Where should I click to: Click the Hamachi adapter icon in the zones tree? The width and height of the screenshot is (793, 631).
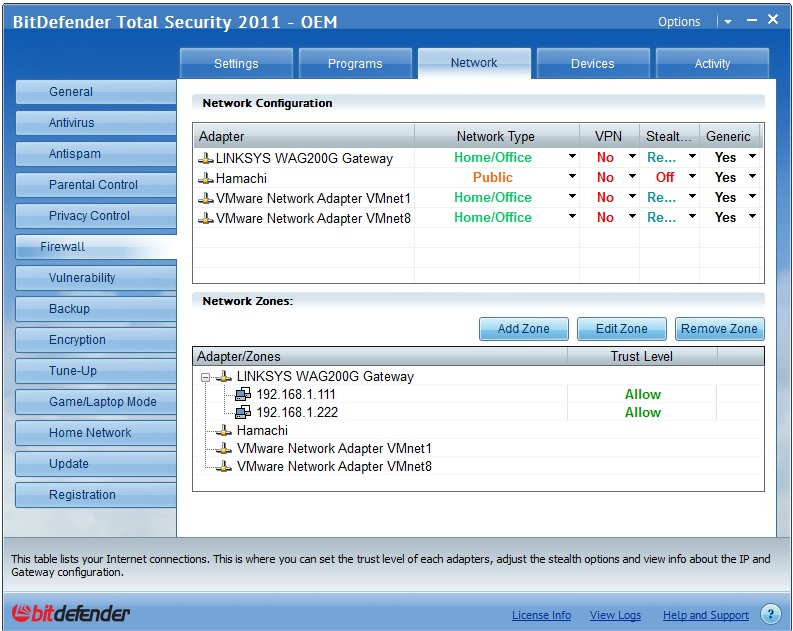tap(224, 430)
